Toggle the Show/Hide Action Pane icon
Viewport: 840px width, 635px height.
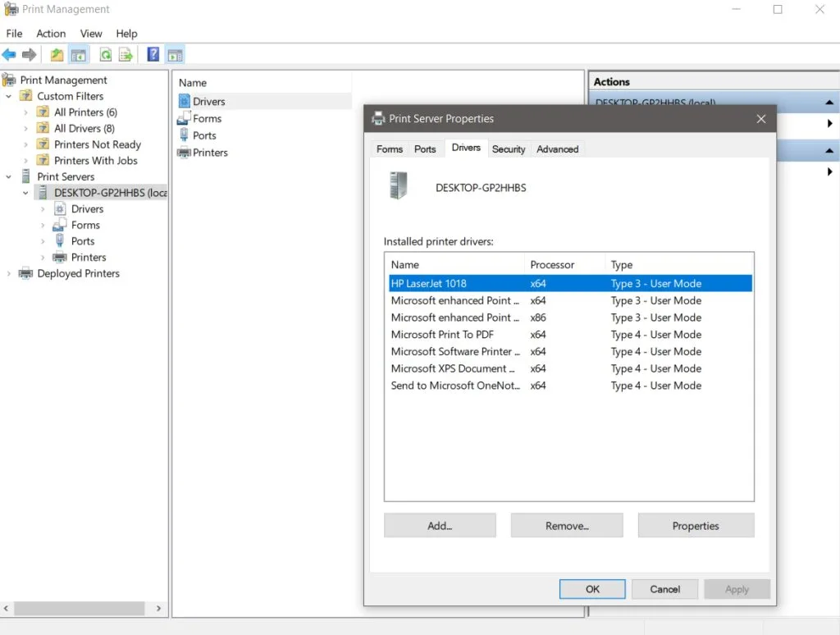176,55
